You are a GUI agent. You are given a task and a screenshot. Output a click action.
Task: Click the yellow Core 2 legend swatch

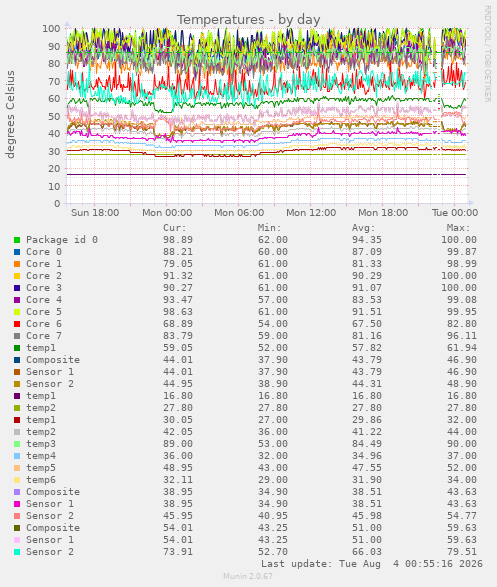click(17, 276)
